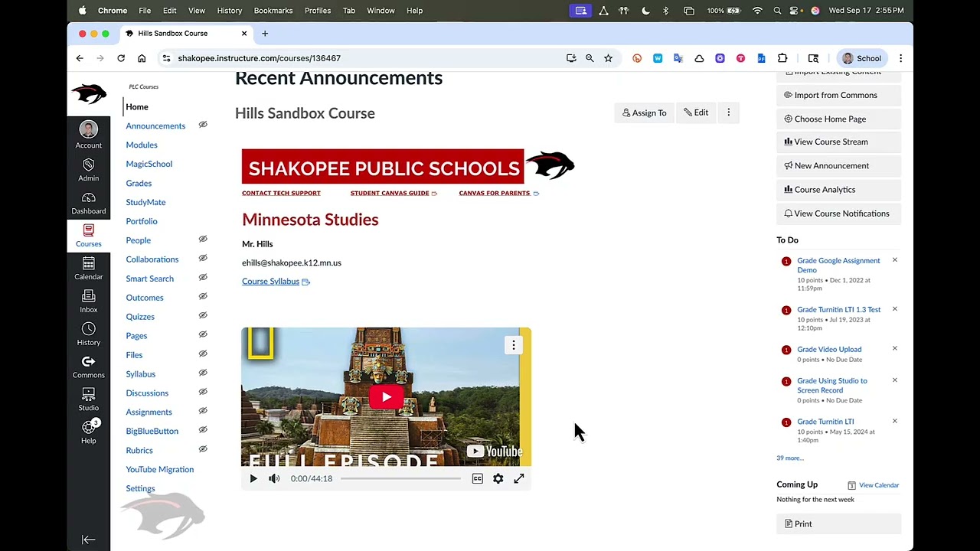This screenshot has width=980, height=551.
Task: Click the New Announcement button
Action: point(838,165)
